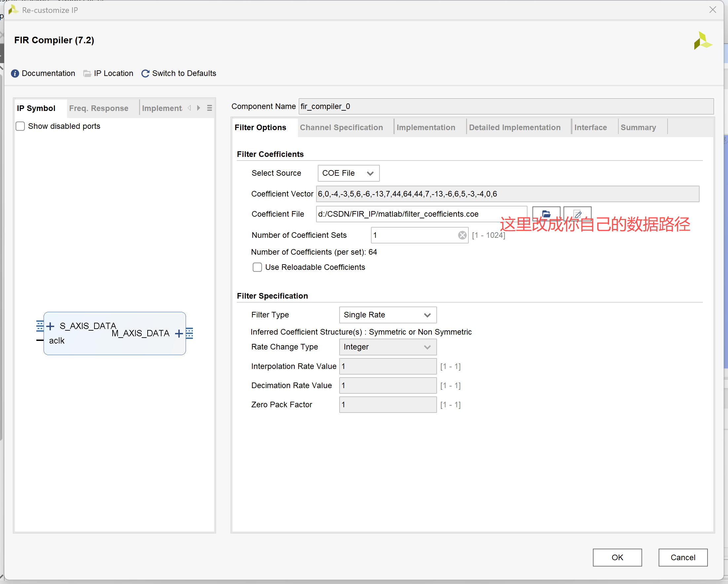The image size is (728, 584).
Task: Click Switch to Defaults refresh icon
Action: point(145,73)
